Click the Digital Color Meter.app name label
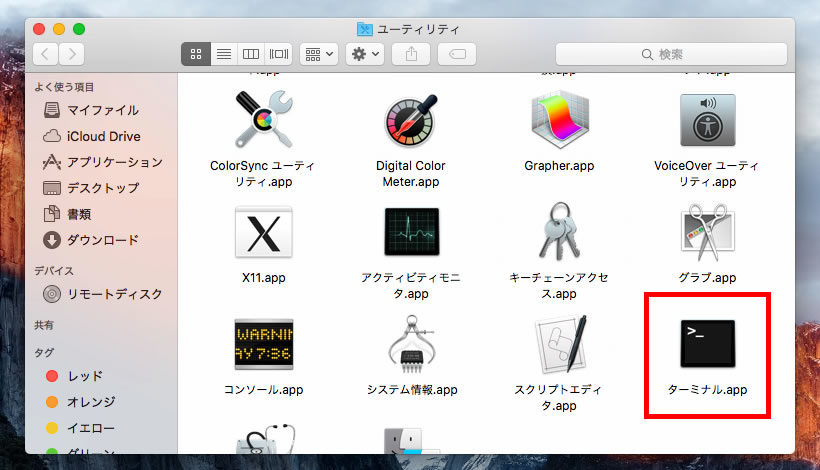Screen dimensions: 820x470 click(x=411, y=174)
